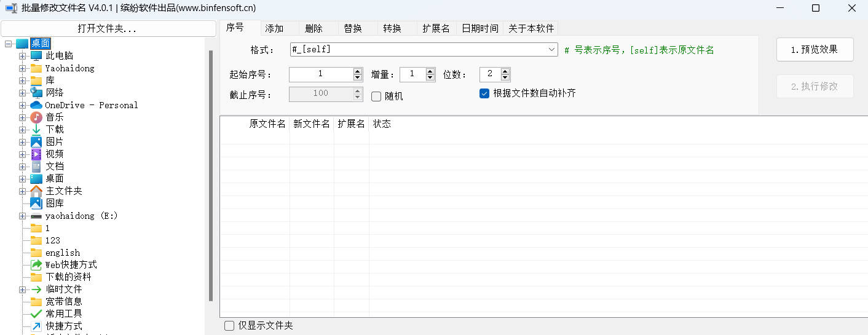Click the Gallery (图库) icon
The width and height of the screenshot is (868, 335).
pos(36,203)
